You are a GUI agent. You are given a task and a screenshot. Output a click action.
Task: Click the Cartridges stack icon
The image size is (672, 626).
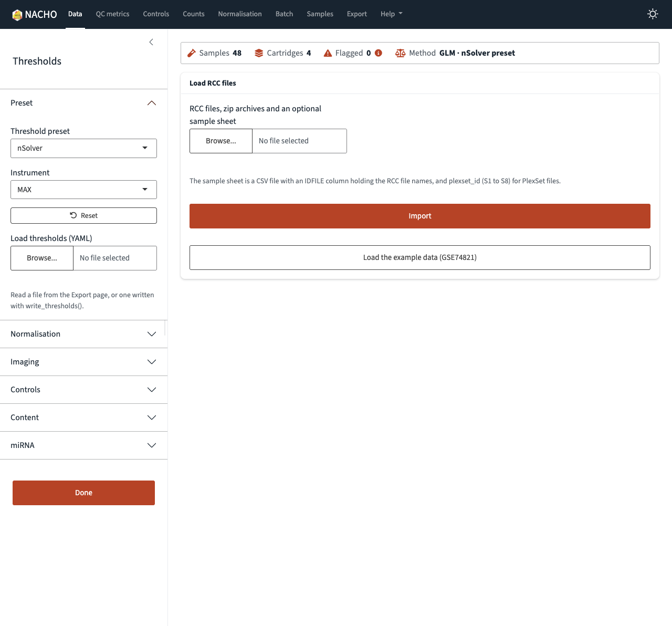259,53
